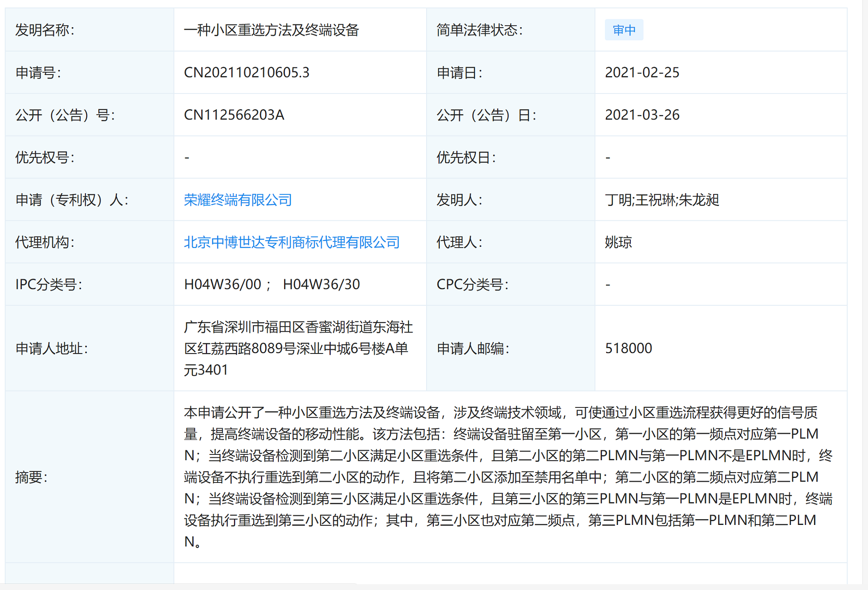Click the applicant address text

click(x=298, y=349)
